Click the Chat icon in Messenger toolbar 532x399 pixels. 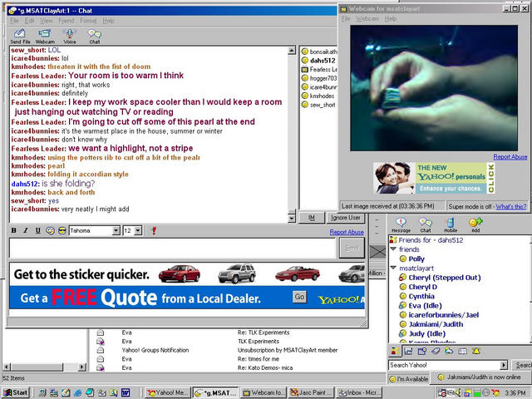coord(426,225)
